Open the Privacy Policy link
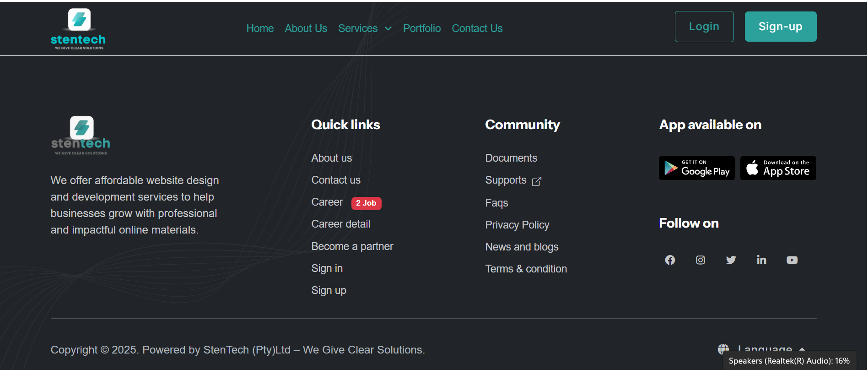The height and width of the screenshot is (370, 868). pos(517,225)
